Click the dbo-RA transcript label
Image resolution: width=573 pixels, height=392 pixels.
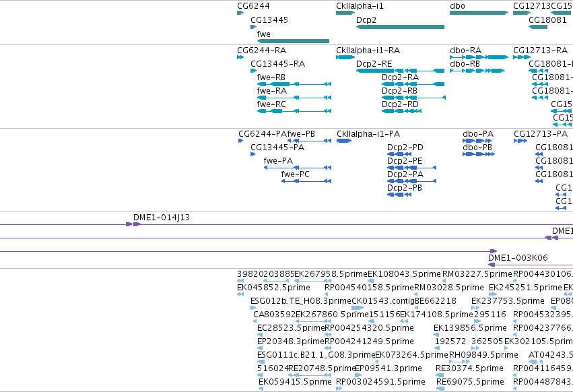tap(465, 51)
